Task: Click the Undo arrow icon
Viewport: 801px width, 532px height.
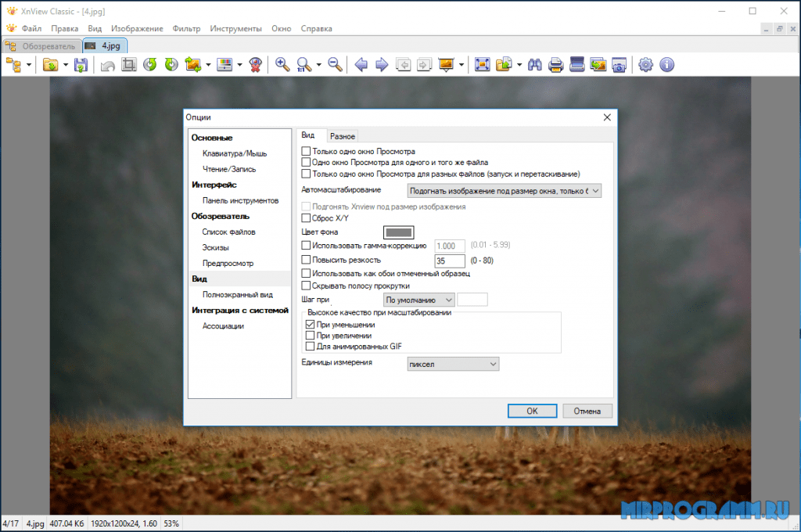Action: point(107,65)
